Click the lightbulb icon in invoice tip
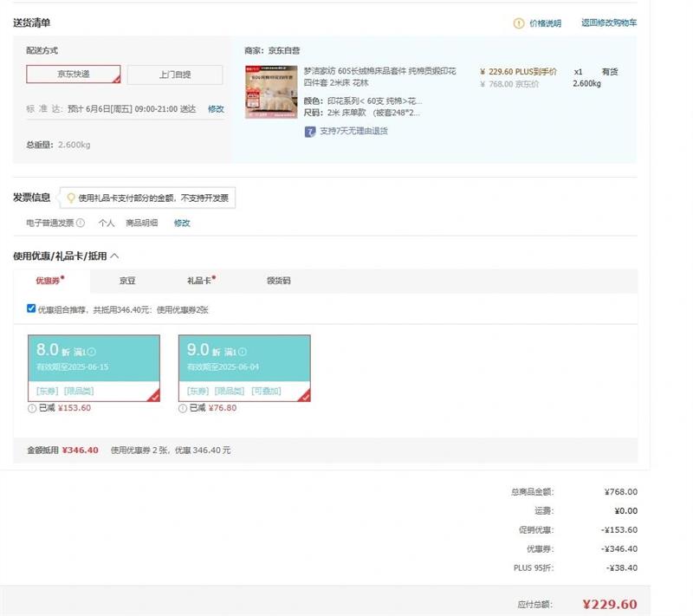The image size is (693, 616). click(71, 198)
